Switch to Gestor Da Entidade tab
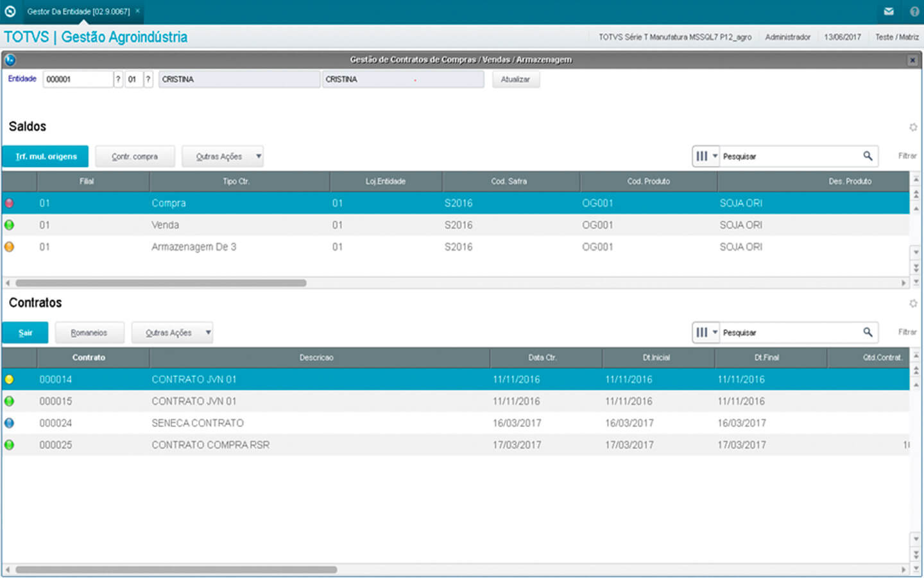Viewport: 924px width, 578px height. (78, 12)
